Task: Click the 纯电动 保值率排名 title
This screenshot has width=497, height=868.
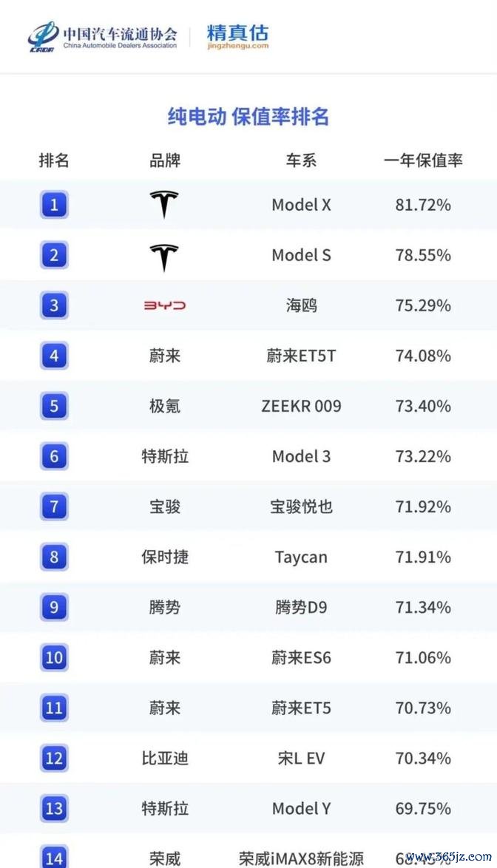Action: (248, 116)
